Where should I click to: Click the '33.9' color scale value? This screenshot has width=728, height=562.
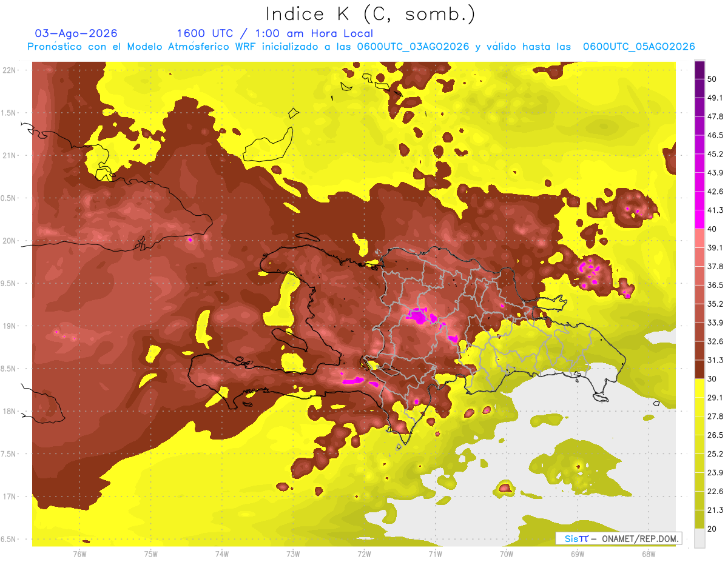[x=715, y=323]
